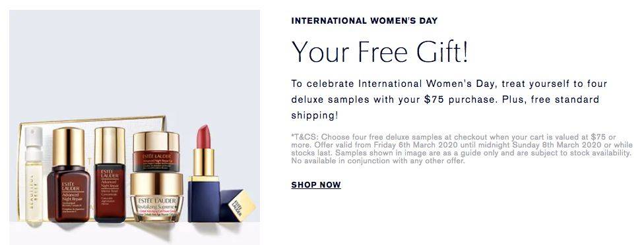The height and width of the screenshot is (245, 644).
Task: Click the navy lipstick cap with Estée Lauder logo
Action: pyautogui.click(x=238, y=205)
